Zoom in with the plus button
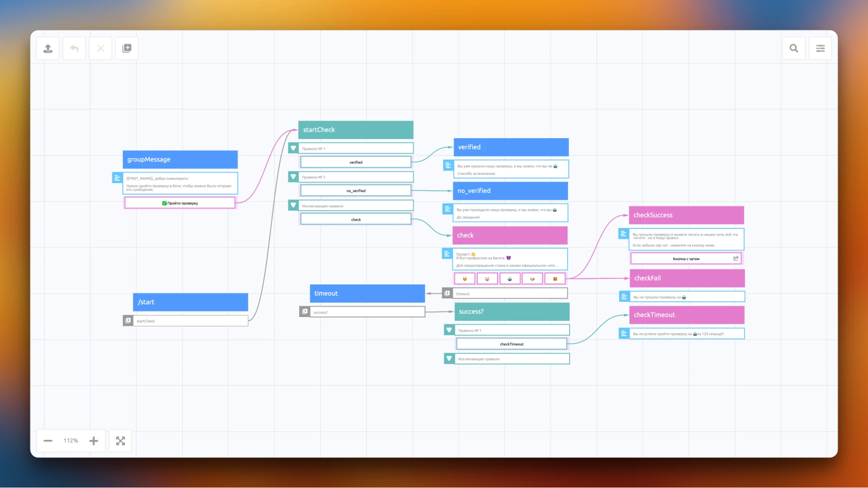 pyautogui.click(x=94, y=441)
